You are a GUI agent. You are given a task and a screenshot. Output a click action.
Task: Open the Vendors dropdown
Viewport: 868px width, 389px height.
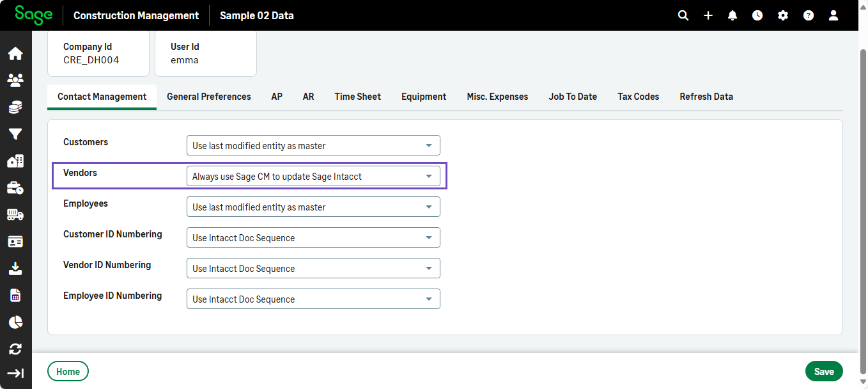point(313,176)
